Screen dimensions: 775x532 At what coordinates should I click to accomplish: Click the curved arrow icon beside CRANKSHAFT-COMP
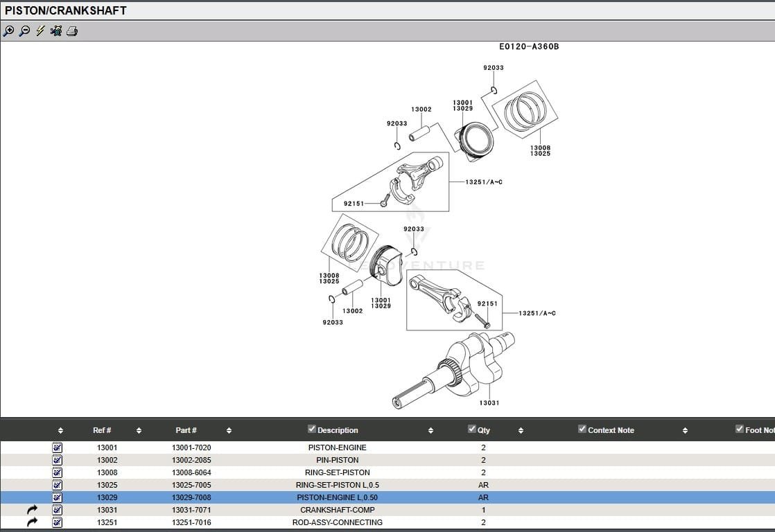(x=32, y=510)
